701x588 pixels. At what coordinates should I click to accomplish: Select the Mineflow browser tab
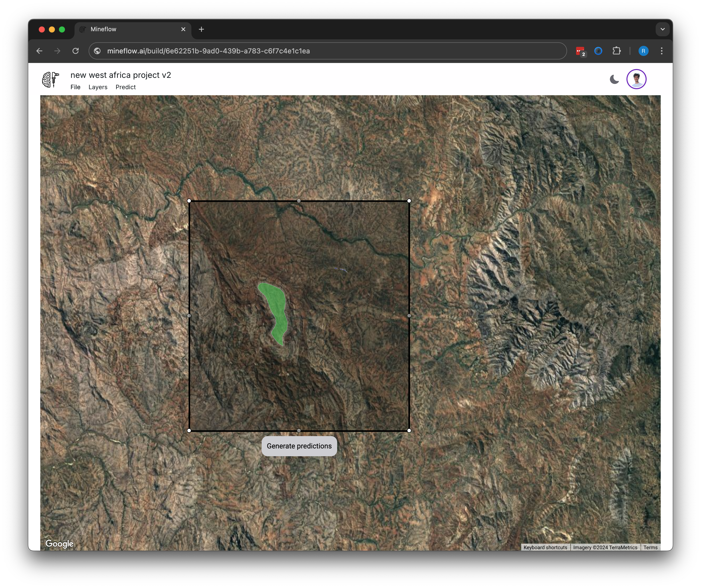pos(132,29)
